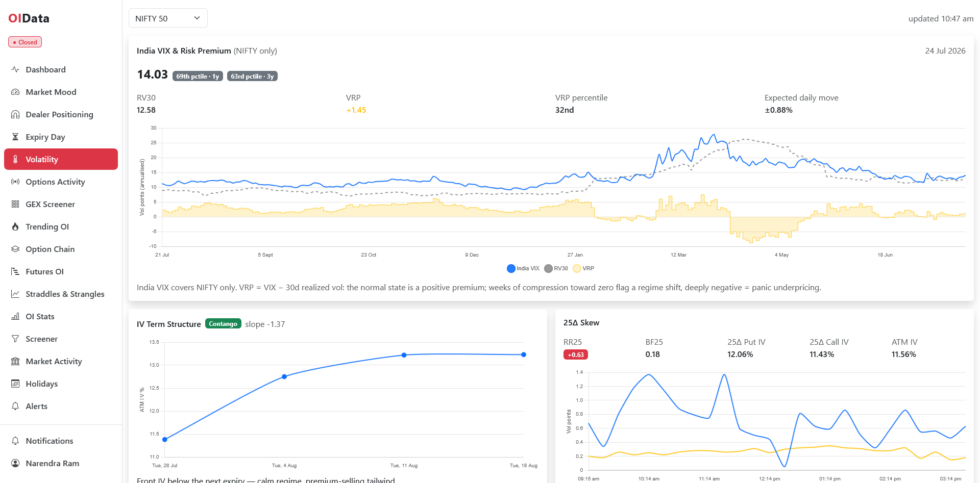Click the Holidays calendar icon
This screenshot has height=483, width=980.
tap(15, 384)
